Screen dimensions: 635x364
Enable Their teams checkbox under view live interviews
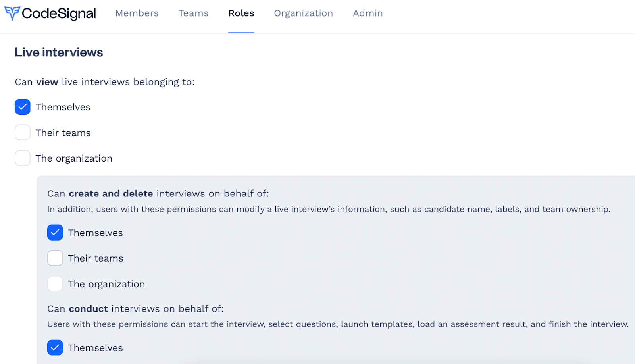click(23, 133)
